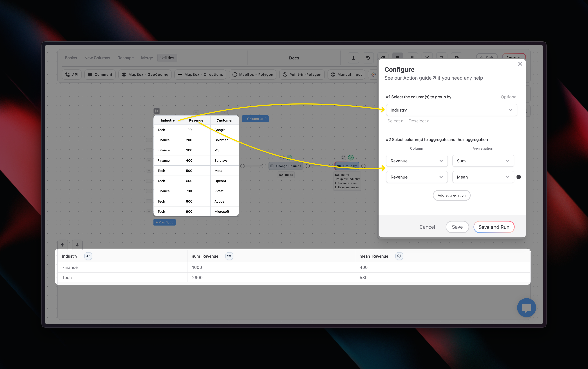Click the Aa type badge next to Industry
Viewport: 588px width, 369px height.
pyautogui.click(x=88, y=256)
